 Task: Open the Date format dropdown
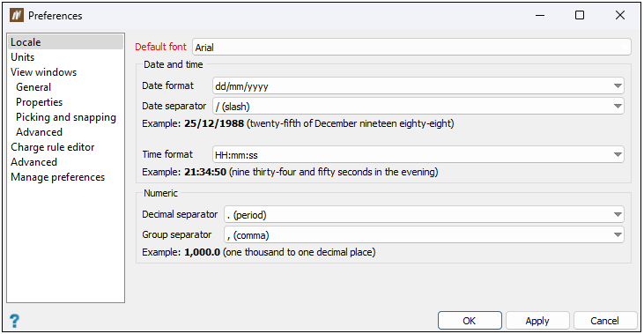point(418,85)
